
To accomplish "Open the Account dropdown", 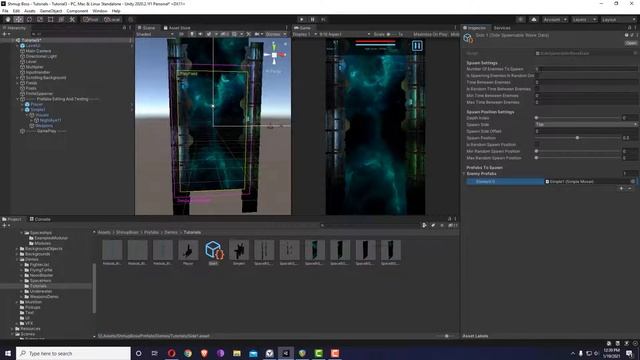I will (555, 19).
